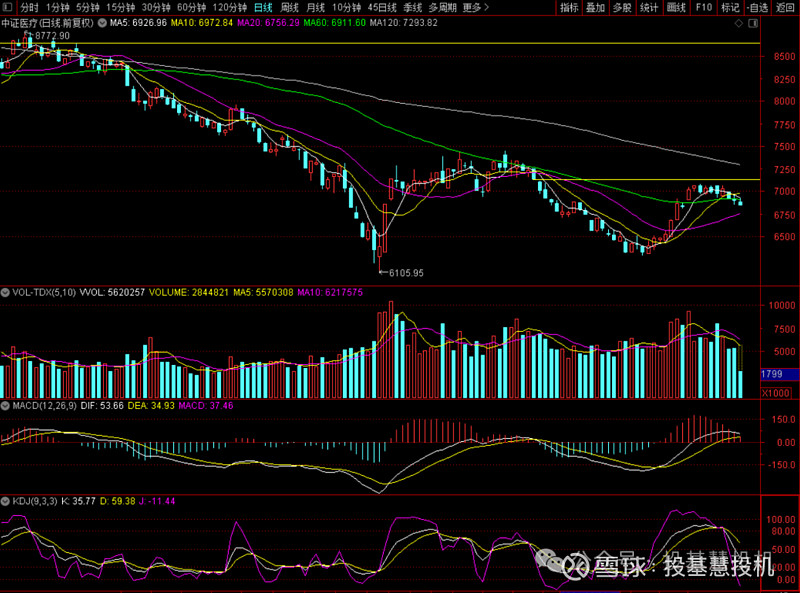Switch to 季线 quarterly chart
800x593 pixels.
pyautogui.click(x=412, y=8)
